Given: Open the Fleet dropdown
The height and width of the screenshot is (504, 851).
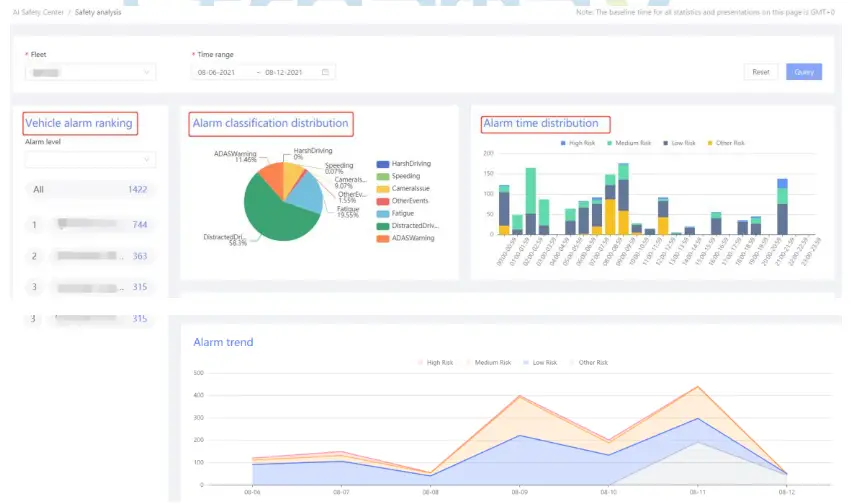Looking at the screenshot, I should click(91, 72).
